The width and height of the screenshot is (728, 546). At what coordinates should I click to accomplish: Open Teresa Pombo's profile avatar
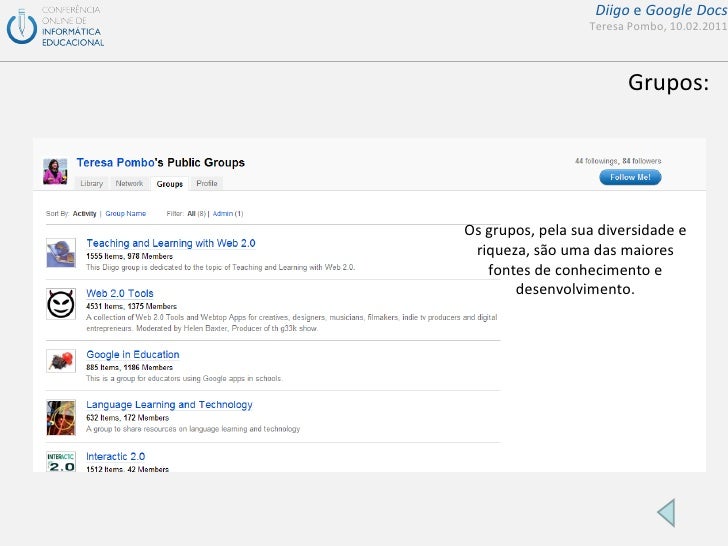click(55, 171)
